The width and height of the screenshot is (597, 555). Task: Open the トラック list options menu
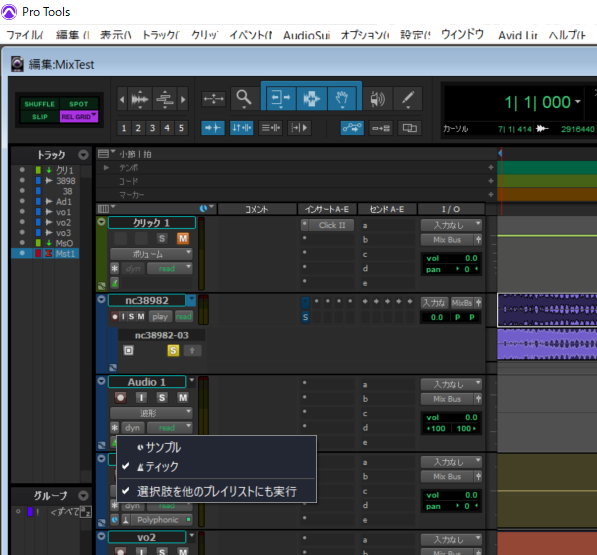coord(83,155)
